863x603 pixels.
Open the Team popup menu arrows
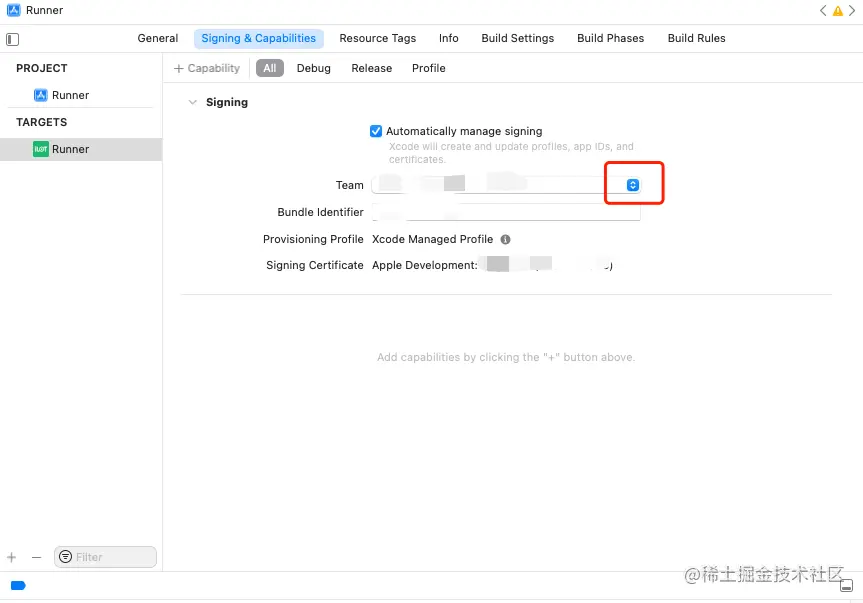click(x=633, y=185)
